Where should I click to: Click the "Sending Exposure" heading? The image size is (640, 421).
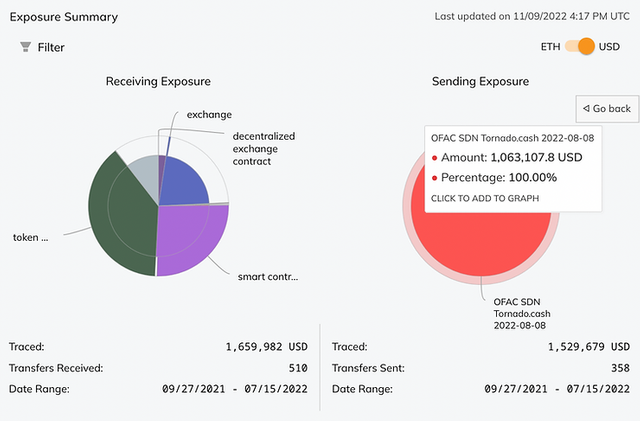click(x=480, y=81)
